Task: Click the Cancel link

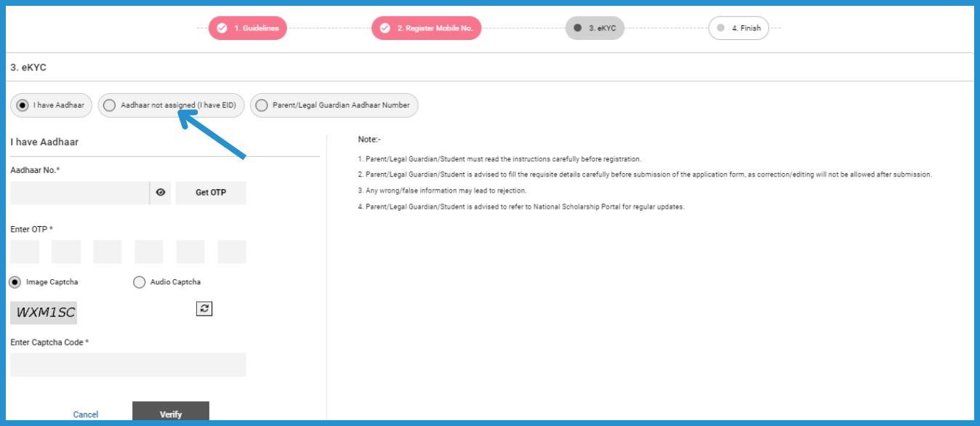Action: point(86,414)
